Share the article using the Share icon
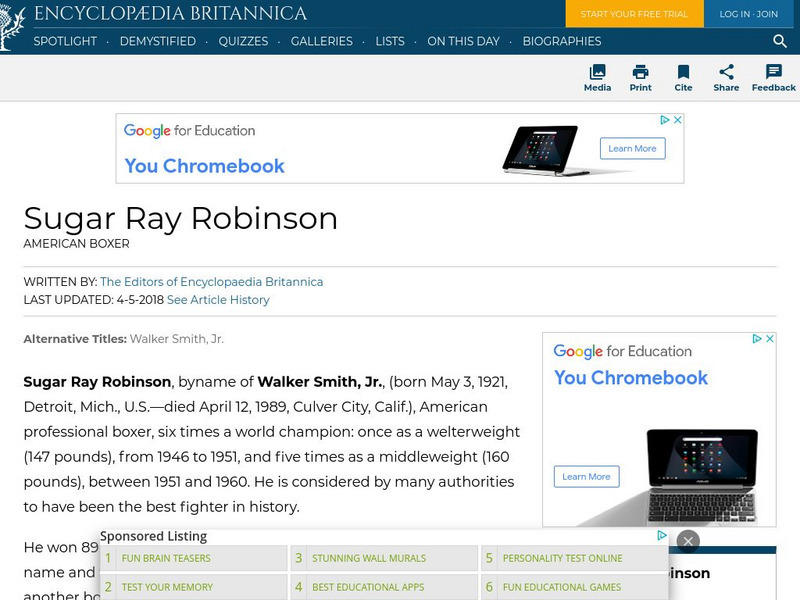Viewport: 800px width, 600px height. [x=727, y=78]
